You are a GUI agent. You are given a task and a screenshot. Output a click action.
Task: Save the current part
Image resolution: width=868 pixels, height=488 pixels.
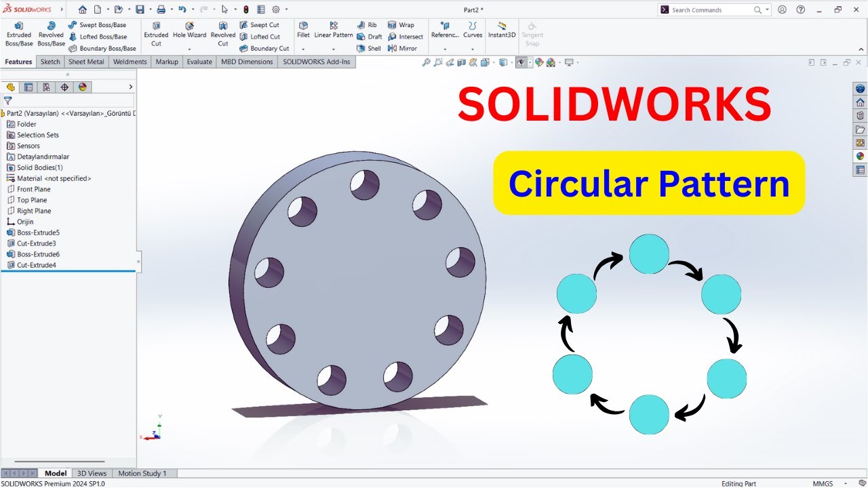(x=140, y=9)
